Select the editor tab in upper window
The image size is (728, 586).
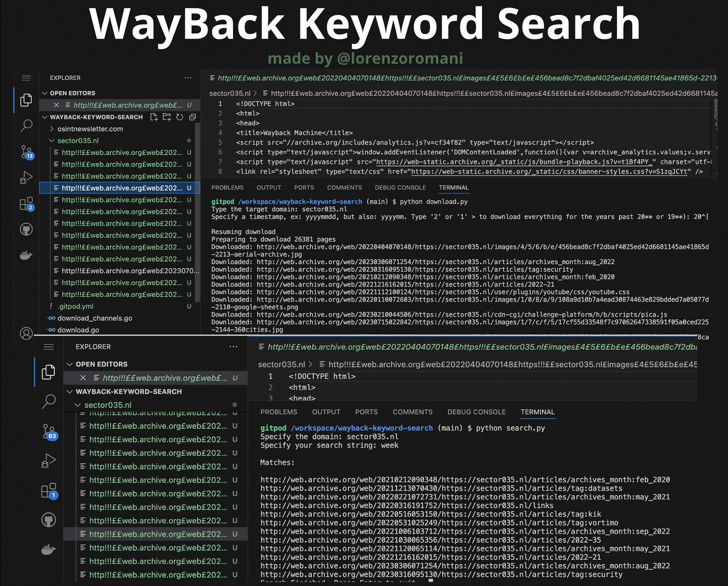(x=463, y=78)
